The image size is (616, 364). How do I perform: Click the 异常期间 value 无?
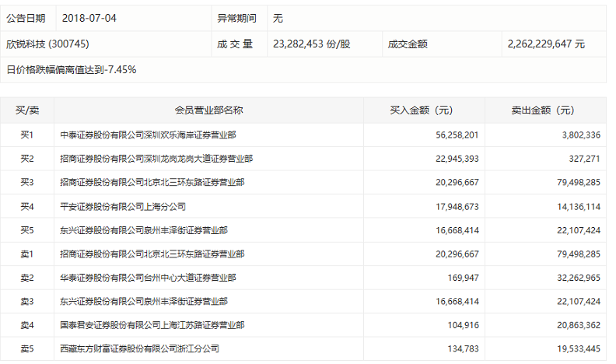pos(278,17)
